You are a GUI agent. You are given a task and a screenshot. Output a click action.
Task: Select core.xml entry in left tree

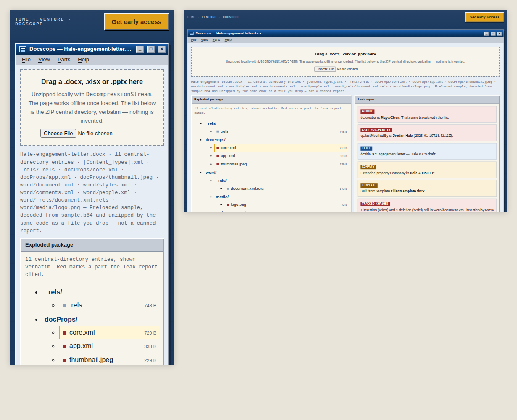[x=109, y=333]
